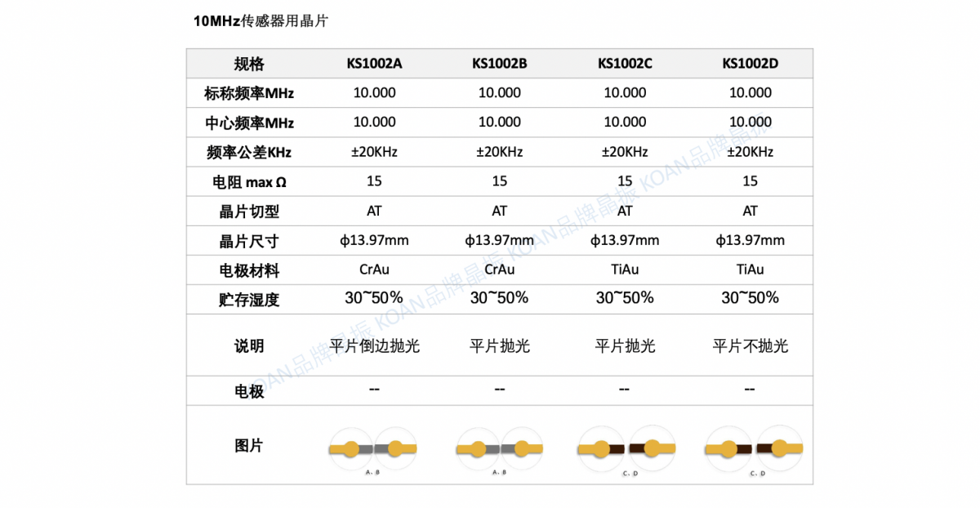The width and height of the screenshot is (980, 508).
Task: Click the 平片不抛光 description cell
Action: 750,346
